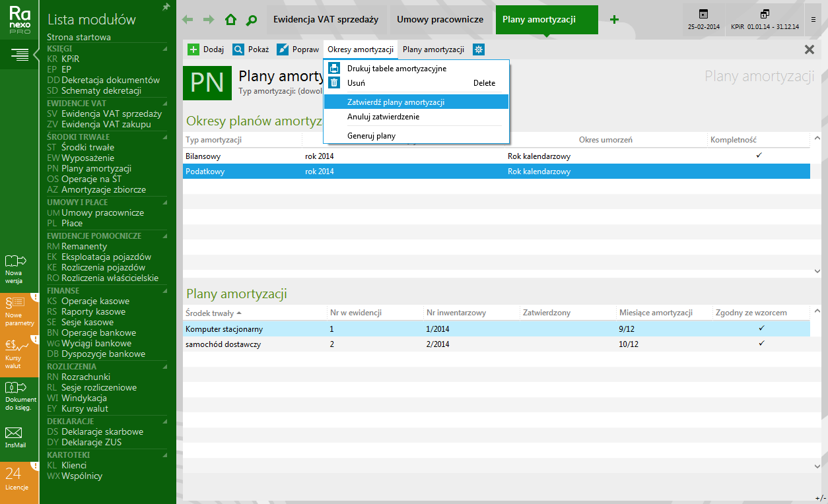Open search with the magnifier icon
828x504 pixels.
[x=251, y=20]
